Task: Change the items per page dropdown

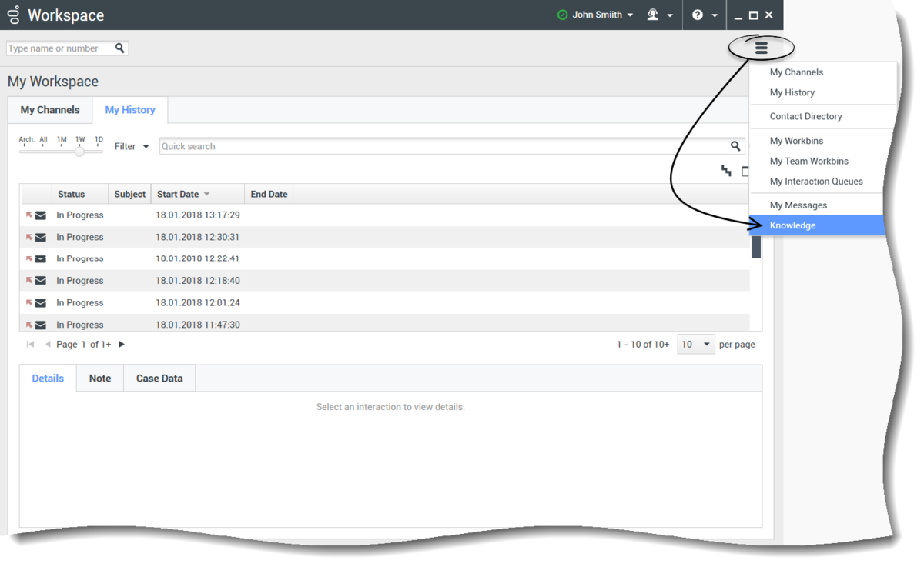Action: pos(696,345)
